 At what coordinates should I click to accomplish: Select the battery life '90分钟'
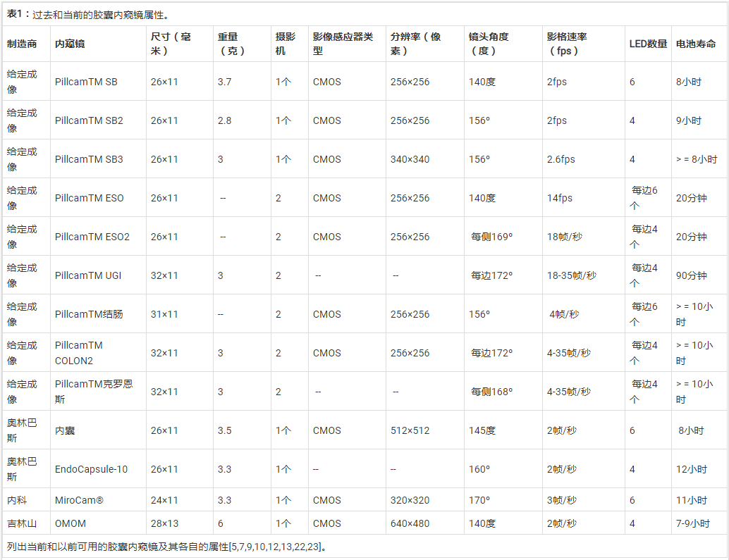click(692, 276)
